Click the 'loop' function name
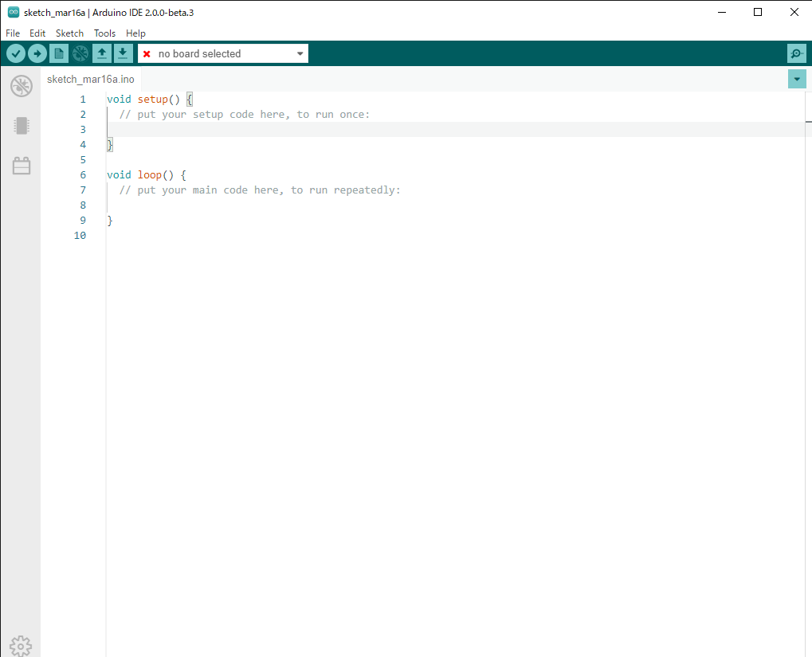The image size is (812, 657). tap(150, 175)
